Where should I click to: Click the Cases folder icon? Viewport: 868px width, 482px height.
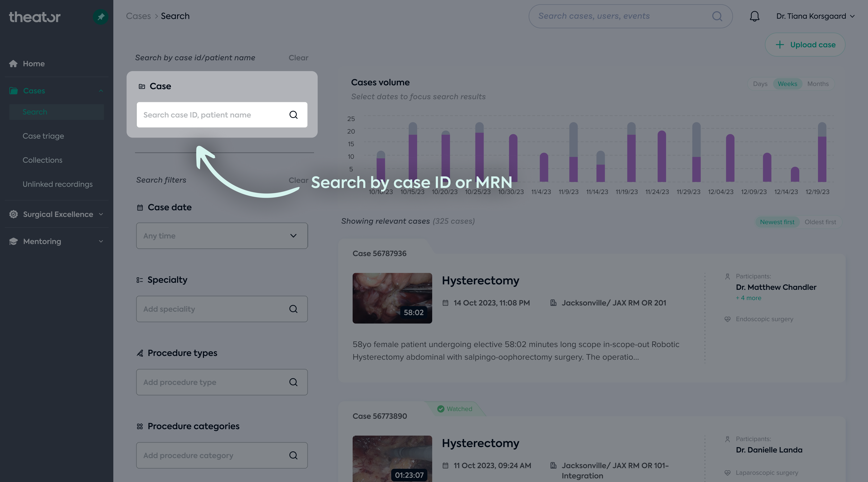click(13, 91)
